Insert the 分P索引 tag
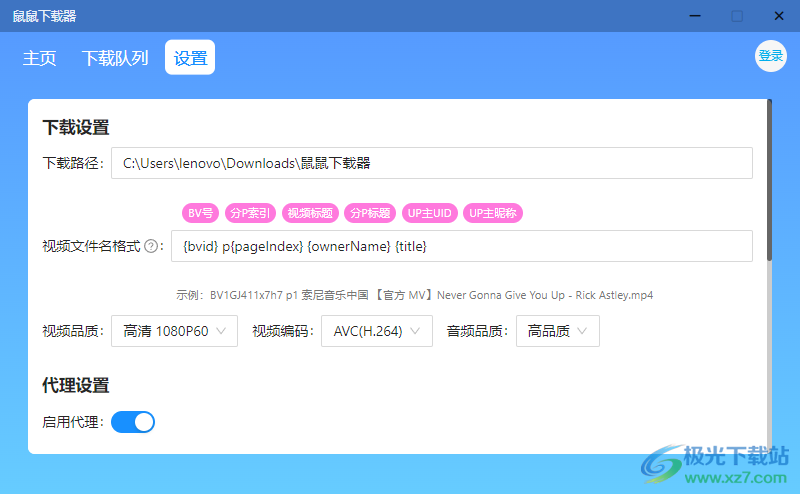800x494 pixels. click(250, 213)
